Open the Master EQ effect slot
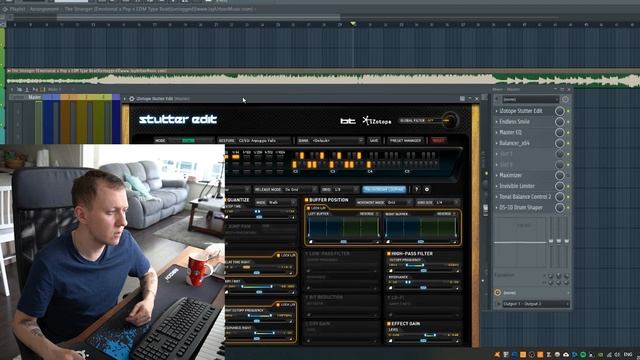Image resolution: width=640 pixels, height=360 pixels. (510, 132)
